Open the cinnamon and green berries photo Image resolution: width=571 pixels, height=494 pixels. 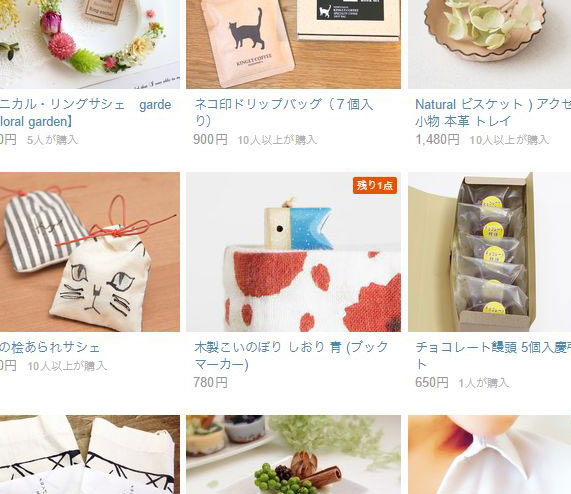(293, 455)
